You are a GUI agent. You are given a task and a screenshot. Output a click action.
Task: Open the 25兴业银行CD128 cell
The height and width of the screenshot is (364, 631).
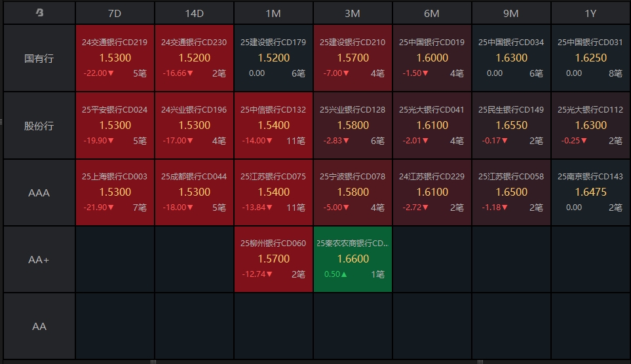coord(353,125)
